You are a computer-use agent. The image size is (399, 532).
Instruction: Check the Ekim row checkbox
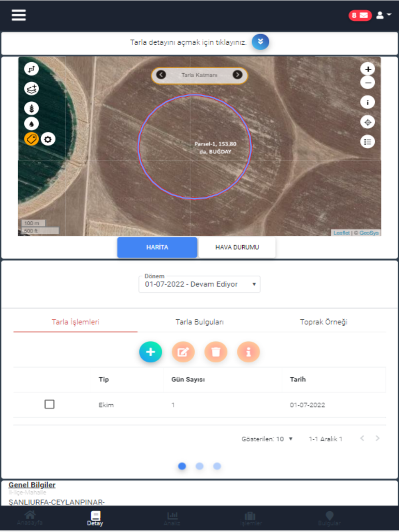49,404
